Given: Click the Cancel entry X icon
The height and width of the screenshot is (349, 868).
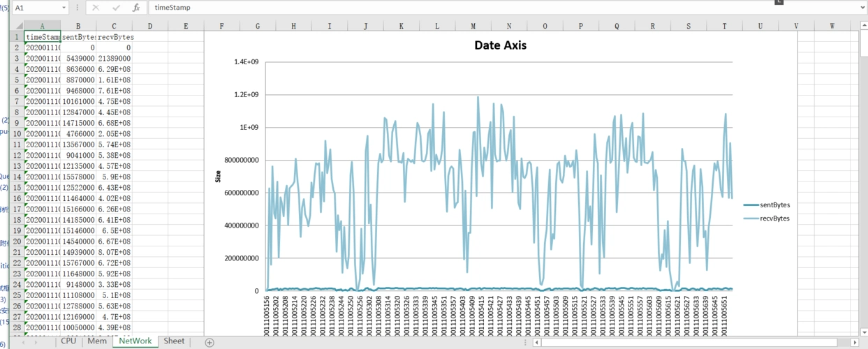Looking at the screenshot, I should click(x=96, y=8).
